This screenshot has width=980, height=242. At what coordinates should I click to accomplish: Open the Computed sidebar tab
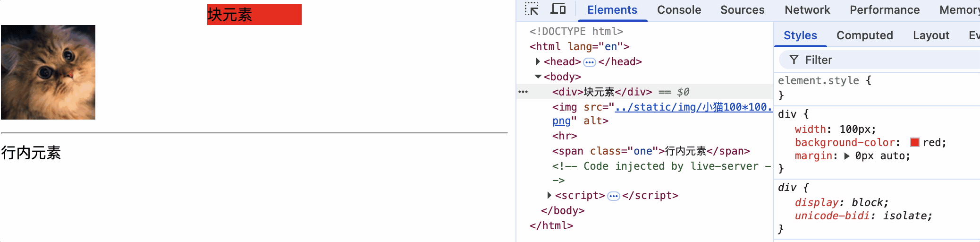865,35
